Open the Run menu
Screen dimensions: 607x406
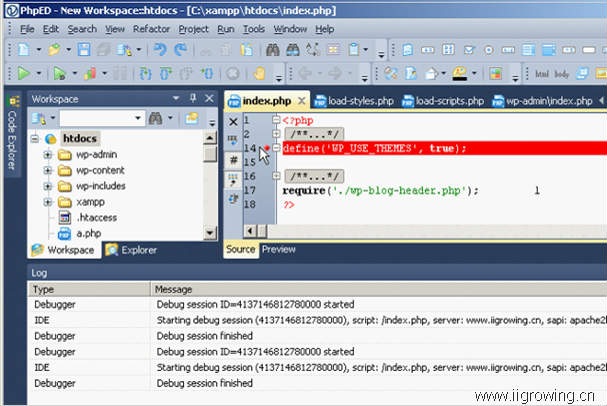pos(225,29)
